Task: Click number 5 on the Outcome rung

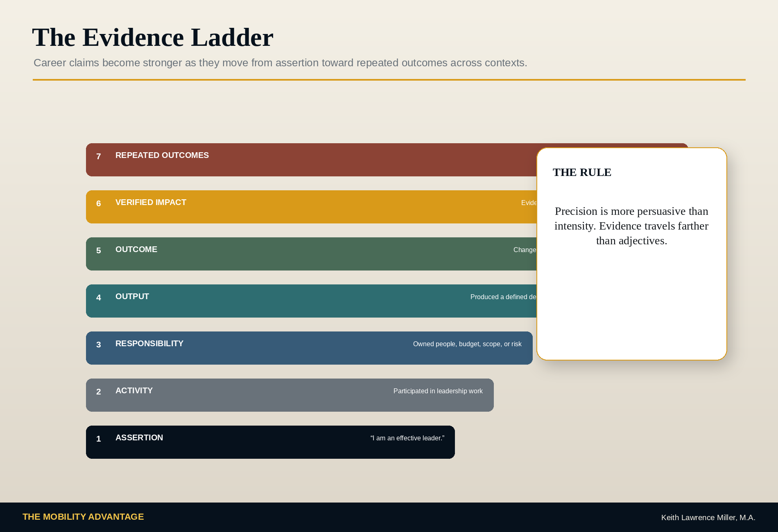Action: click(x=98, y=250)
